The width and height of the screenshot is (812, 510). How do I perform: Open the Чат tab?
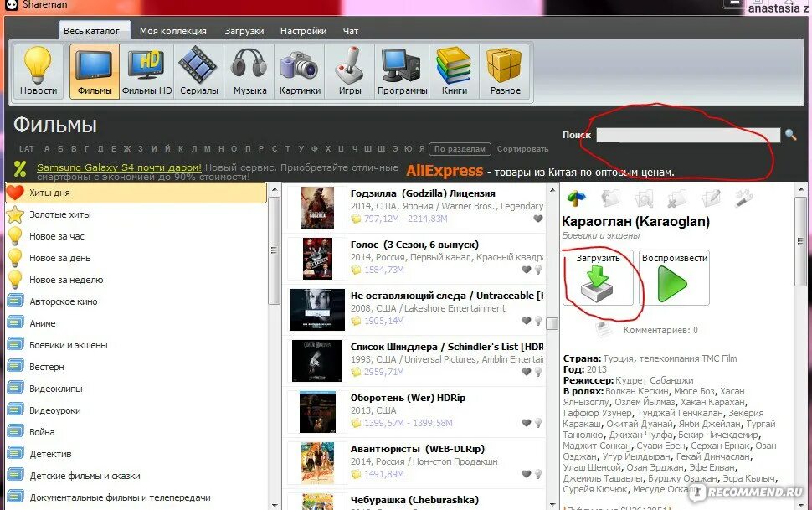(351, 31)
